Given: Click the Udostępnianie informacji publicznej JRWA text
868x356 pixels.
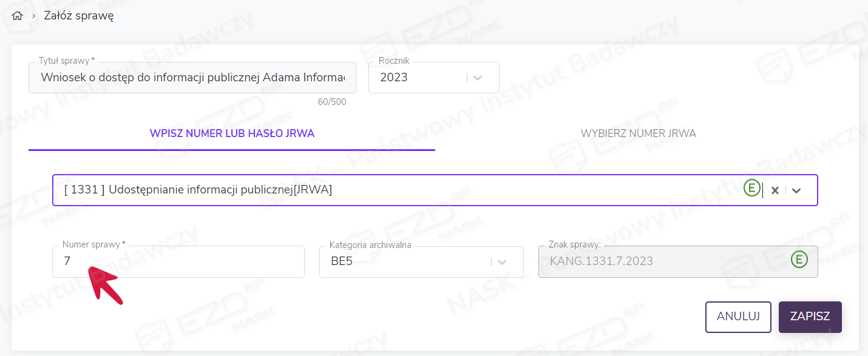Looking at the screenshot, I should pos(198,190).
